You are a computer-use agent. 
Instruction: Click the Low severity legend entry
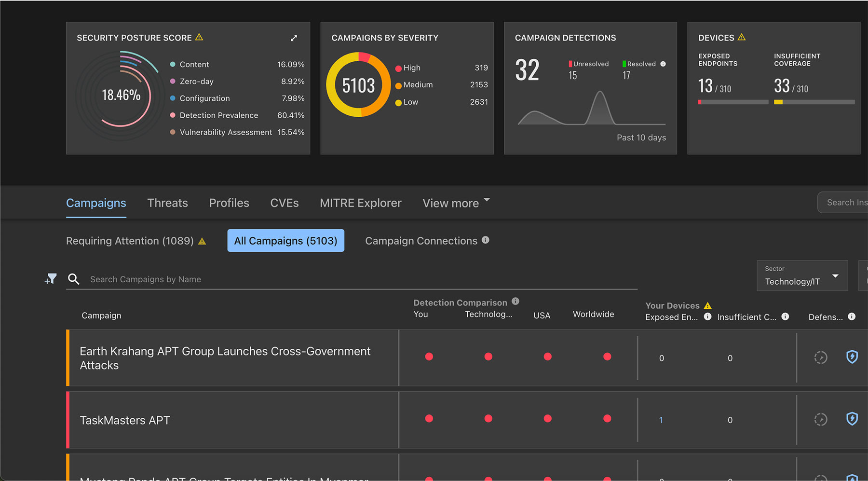point(441,102)
